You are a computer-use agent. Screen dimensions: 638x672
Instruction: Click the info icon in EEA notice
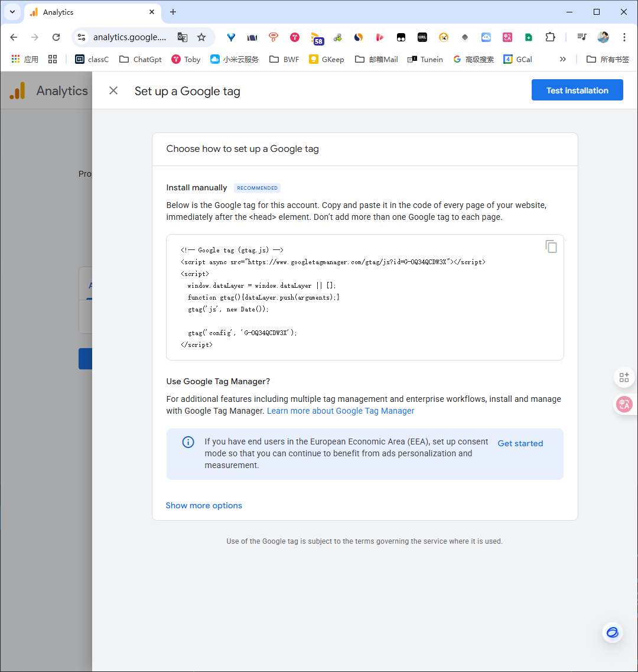click(188, 442)
